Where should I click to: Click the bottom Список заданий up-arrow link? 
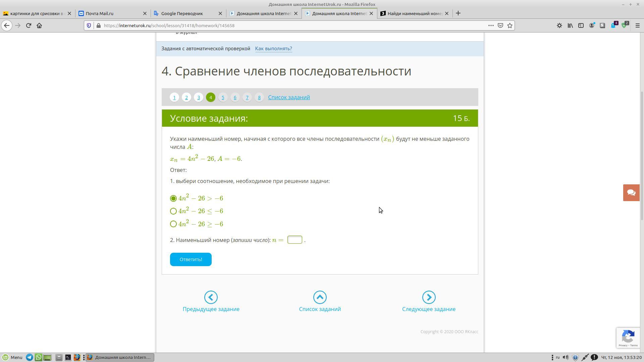click(x=320, y=302)
